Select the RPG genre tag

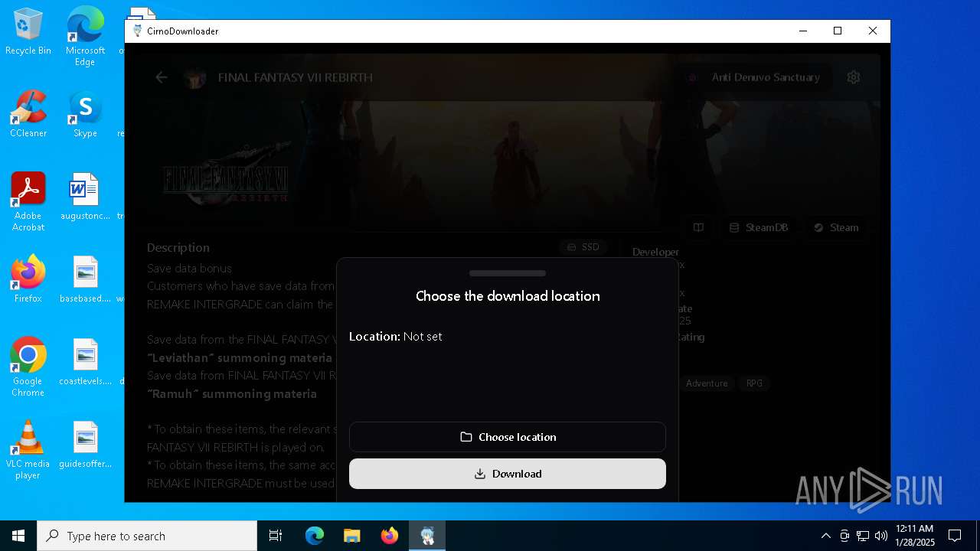pyautogui.click(x=754, y=383)
